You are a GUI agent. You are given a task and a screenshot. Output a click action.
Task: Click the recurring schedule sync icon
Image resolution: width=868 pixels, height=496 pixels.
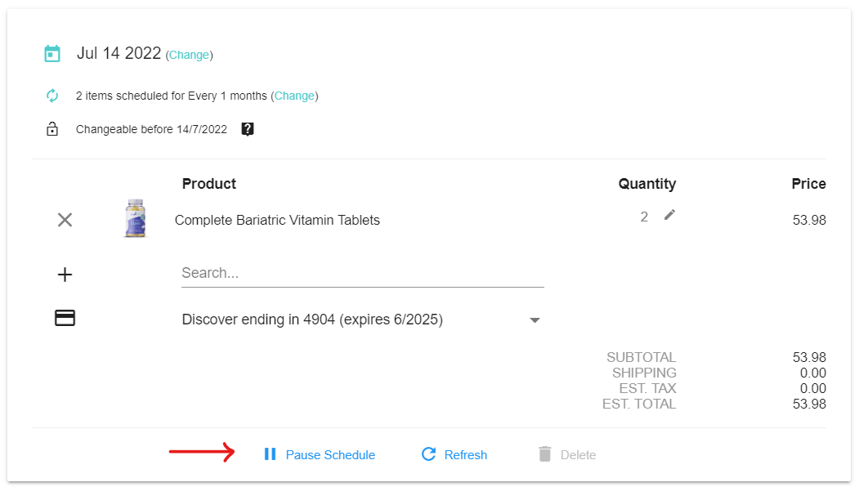[52, 96]
